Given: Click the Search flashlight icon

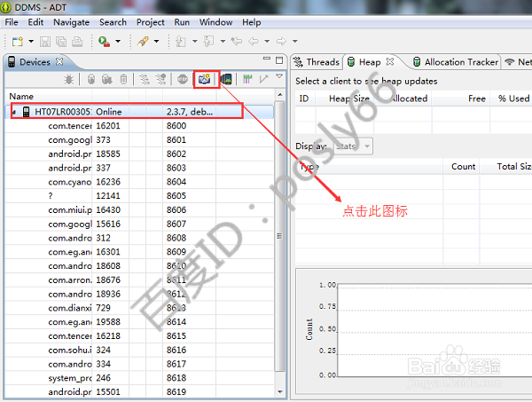Looking at the screenshot, I should [143, 42].
